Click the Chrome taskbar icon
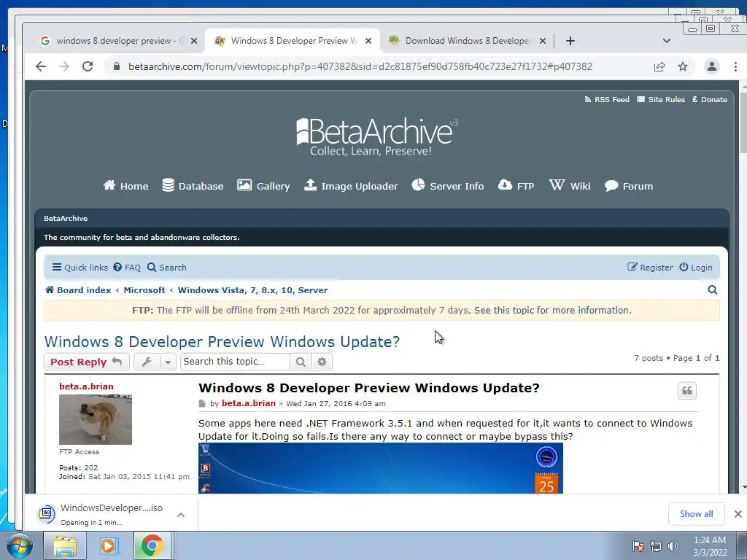Viewport: 747px width, 560px height. tap(152, 545)
